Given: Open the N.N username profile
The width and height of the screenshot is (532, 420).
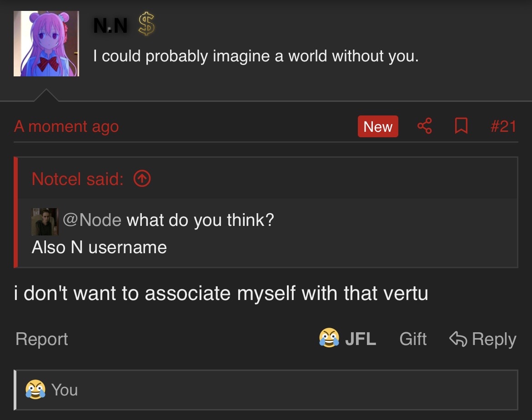Looking at the screenshot, I should (110, 25).
